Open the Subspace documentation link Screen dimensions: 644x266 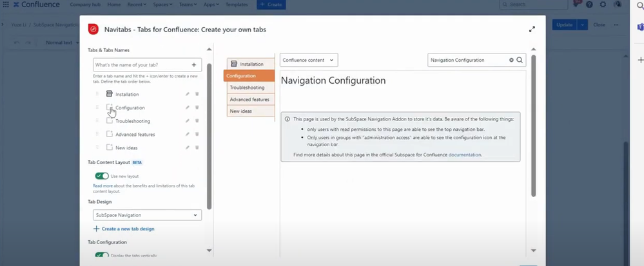point(465,155)
